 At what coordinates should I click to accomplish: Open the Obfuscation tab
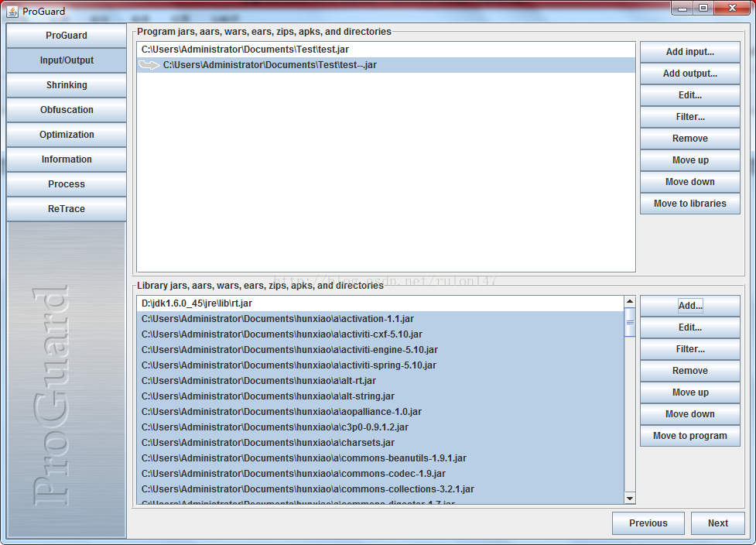(x=67, y=110)
